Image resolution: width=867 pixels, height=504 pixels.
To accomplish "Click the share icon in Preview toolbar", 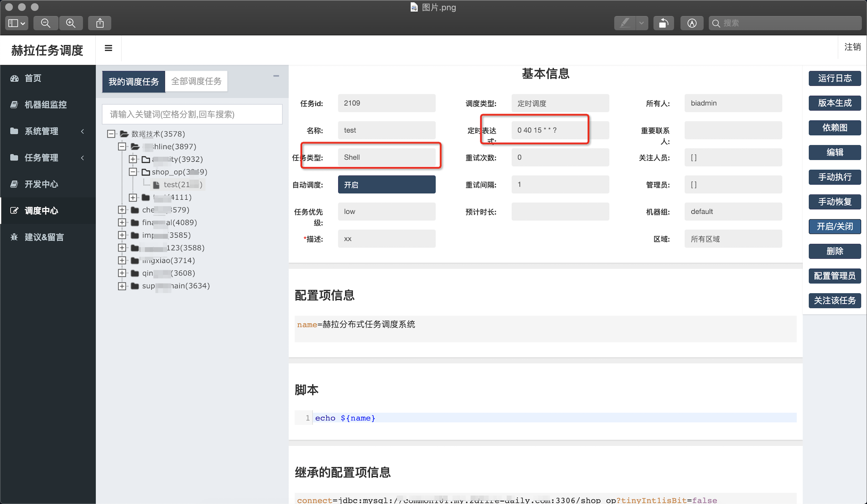I will coord(100,23).
